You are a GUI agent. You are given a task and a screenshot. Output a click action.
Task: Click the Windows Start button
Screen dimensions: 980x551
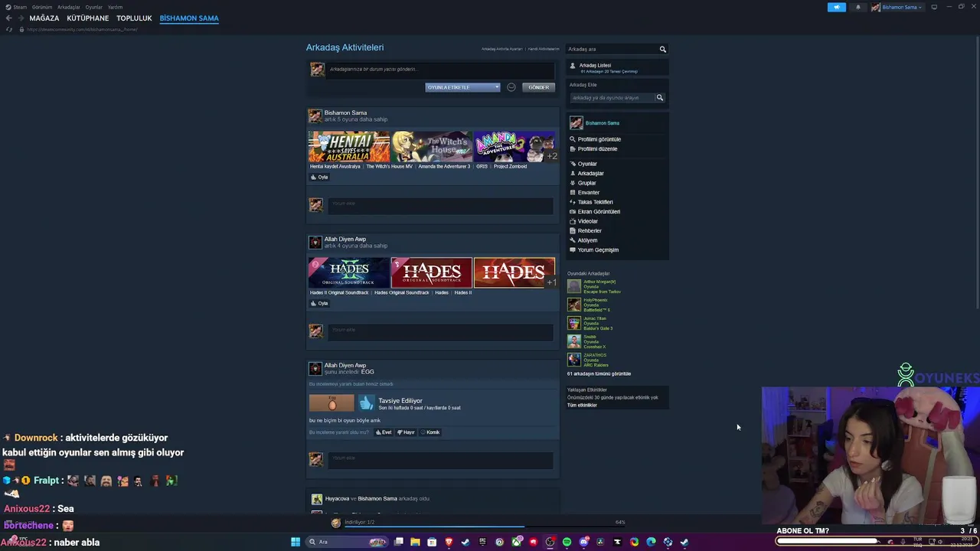[296, 542]
